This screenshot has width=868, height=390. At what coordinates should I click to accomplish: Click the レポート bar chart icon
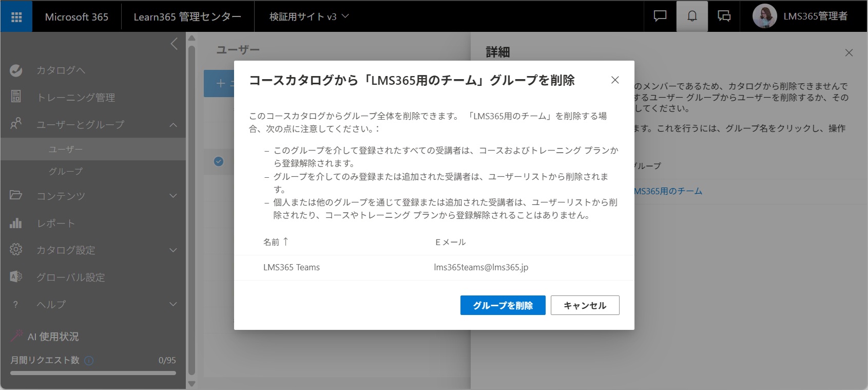(16, 223)
